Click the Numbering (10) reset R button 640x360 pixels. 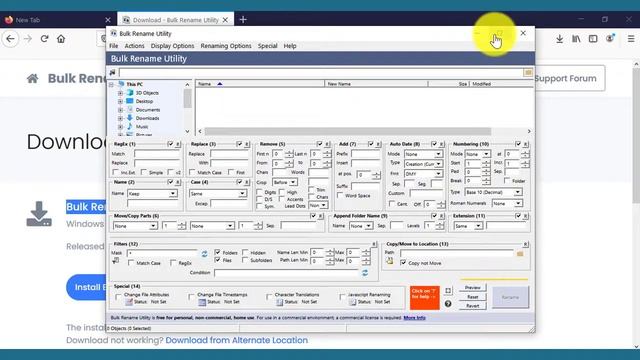click(526, 144)
